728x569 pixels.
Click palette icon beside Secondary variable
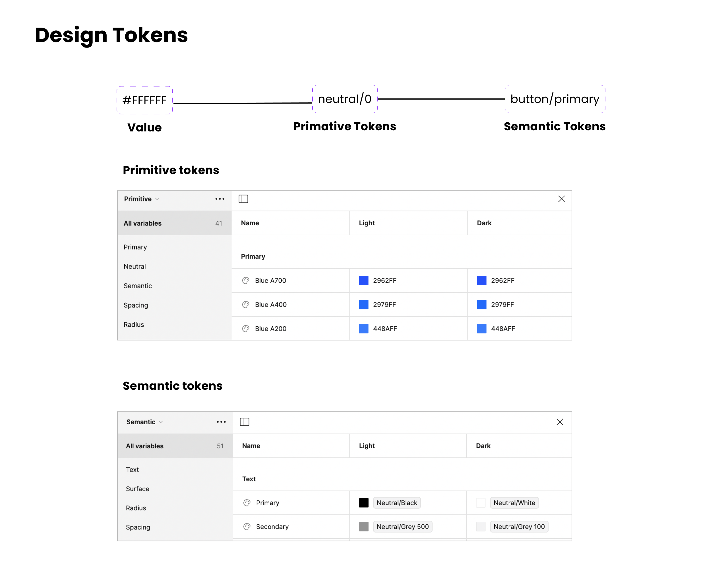point(247,527)
